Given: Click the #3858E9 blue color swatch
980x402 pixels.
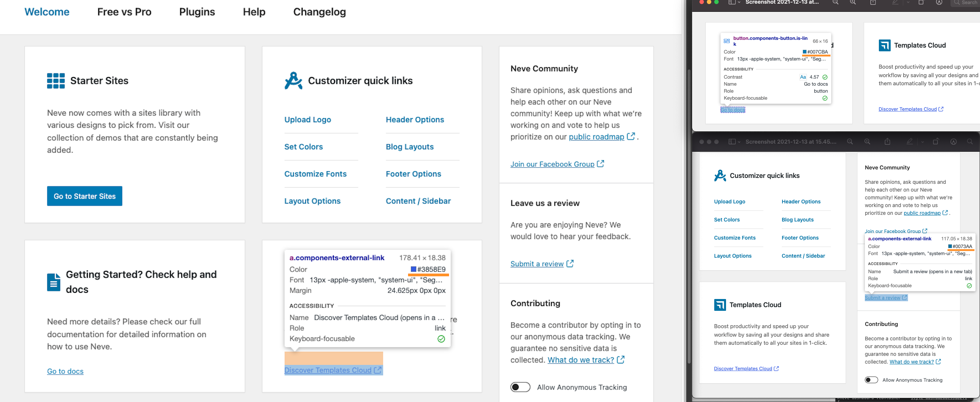Looking at the screenshot, I should (x=413, y=269).
